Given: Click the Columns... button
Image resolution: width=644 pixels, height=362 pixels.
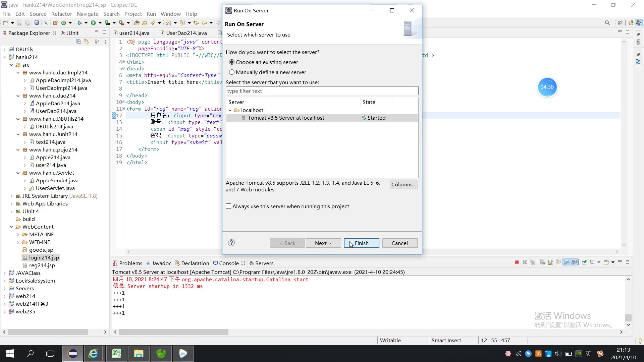Looking at the screenshot, I should (x=404, y=184).
